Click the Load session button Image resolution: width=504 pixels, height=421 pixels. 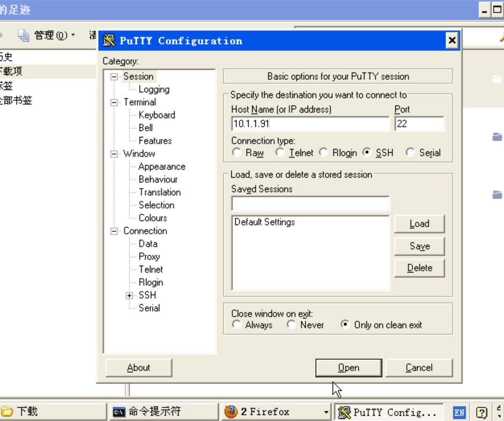pos(419,224)
